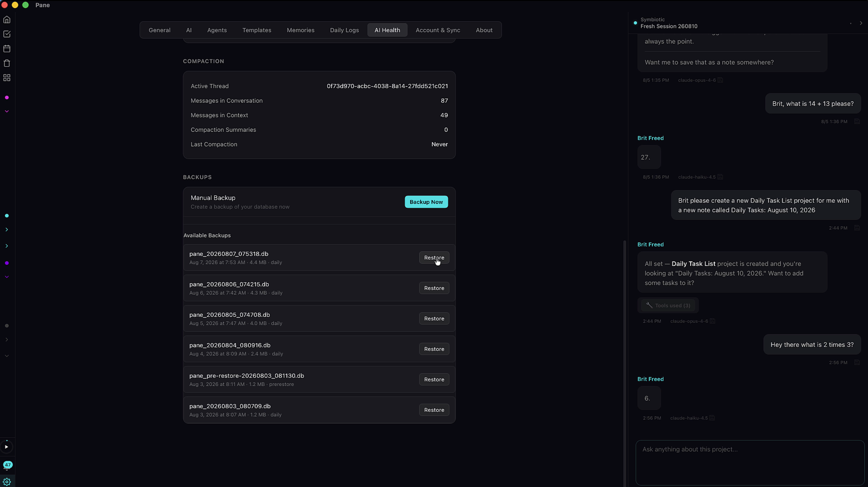This screenshot has width=868, height=487.
Task: Click the save icon beside the 2:56 PM user message
Action: click(857, 363)
